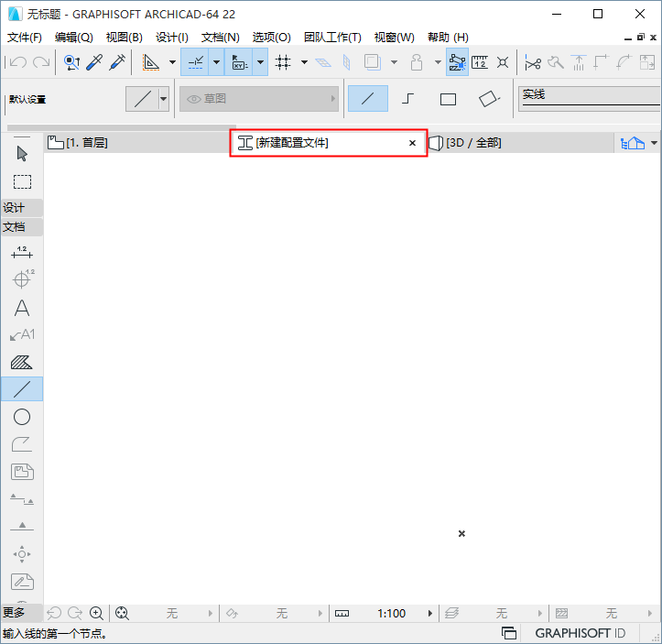Open the line tool settings dropdown

tap(163, 99)
